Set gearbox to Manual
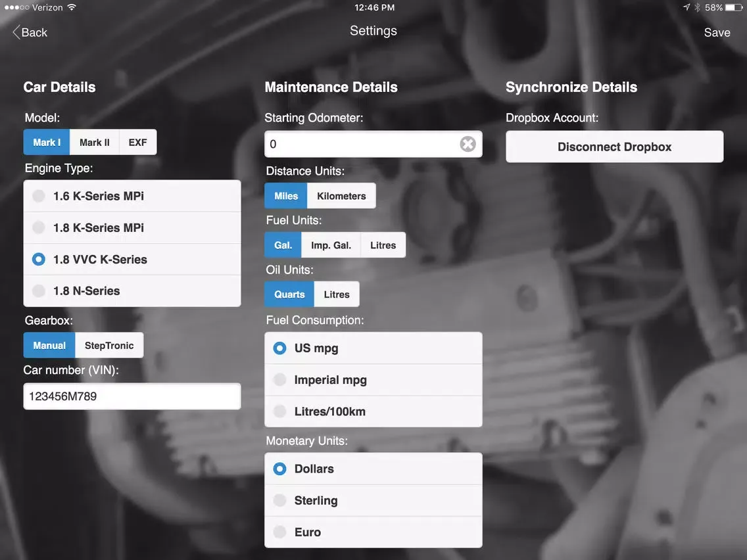This screenshot has width=747, height=560. click(x=49, y=345)
